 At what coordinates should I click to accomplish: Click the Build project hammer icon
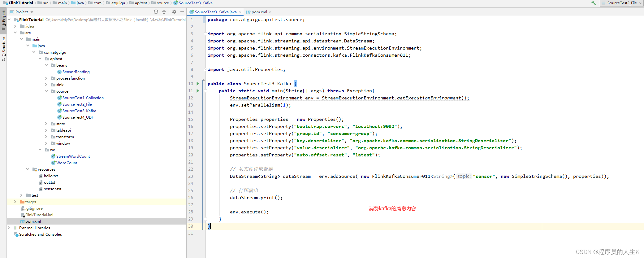pyautogui.click(x=594, y=3)
